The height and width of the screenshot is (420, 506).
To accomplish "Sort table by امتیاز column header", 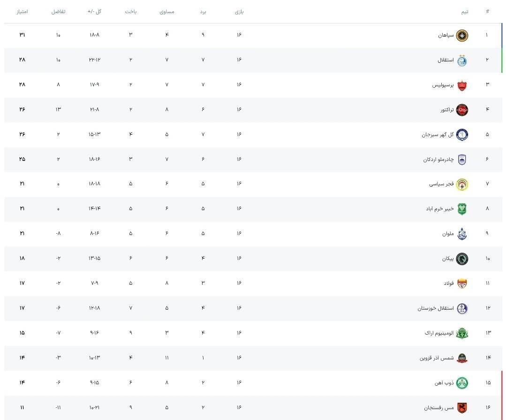I will click(x=22, y=12).
